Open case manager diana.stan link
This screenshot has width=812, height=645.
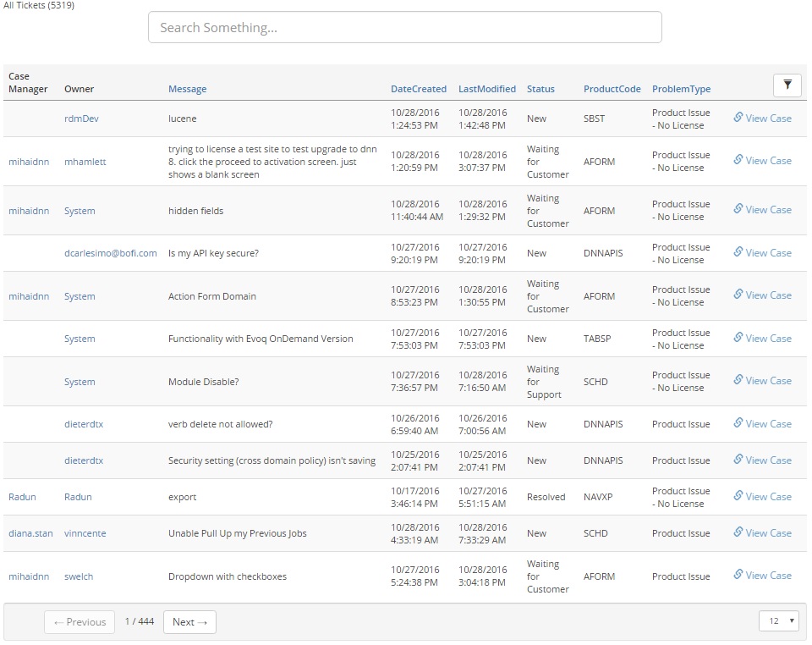30,533
